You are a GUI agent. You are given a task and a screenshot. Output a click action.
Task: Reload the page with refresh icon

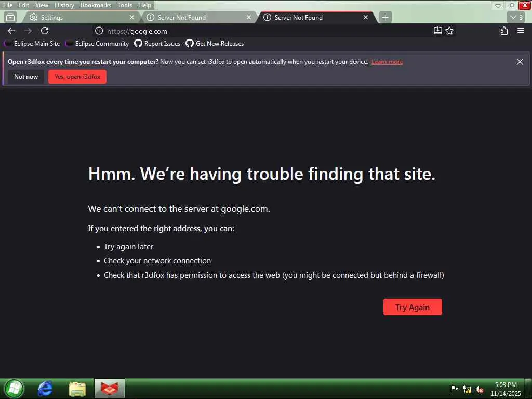click(x=45, y=31)
